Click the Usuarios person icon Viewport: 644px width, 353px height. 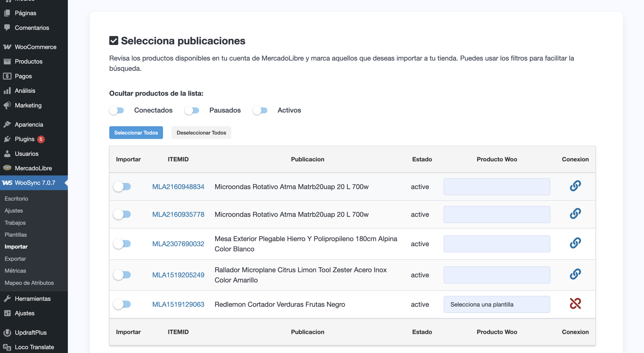[x=7, y=154]
